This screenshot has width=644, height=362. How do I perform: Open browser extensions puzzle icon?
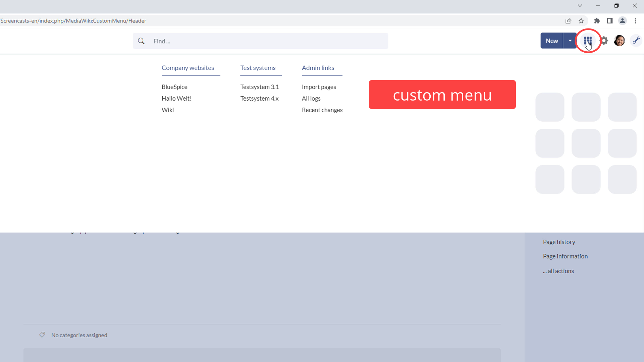pyautogui.click(x=597, y=21)
